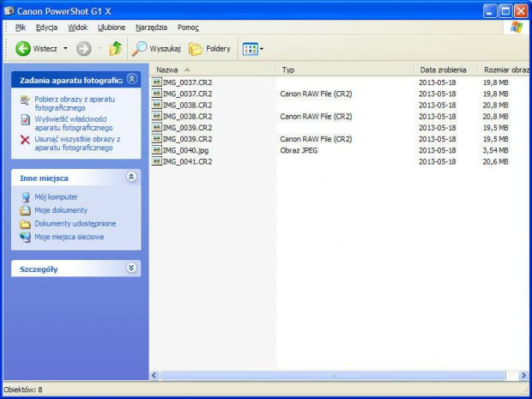The height and width of the screenshot is (399, 532).
Task: Open the Pomoc menu
Action: (x=188, y=27)
